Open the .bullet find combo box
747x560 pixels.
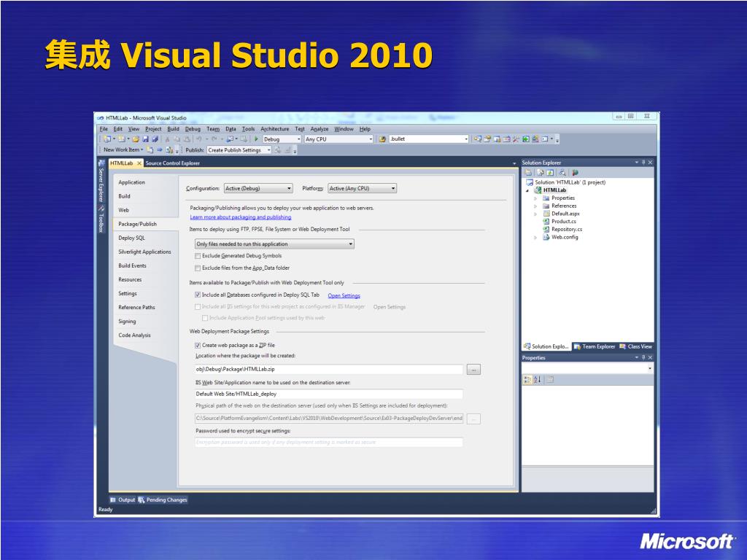click(429, 139)
